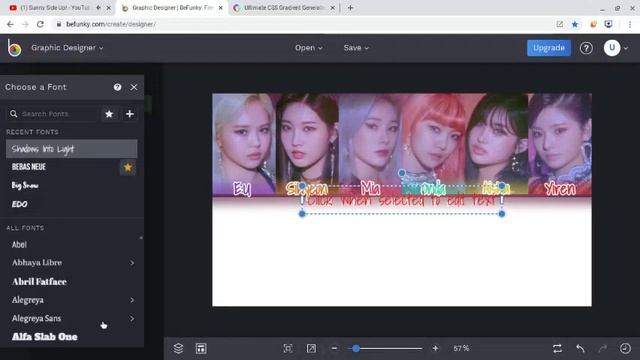Screen dimensions: 640x360
Task: Show favorite fonts star filter
Action: tap(109, 114)
